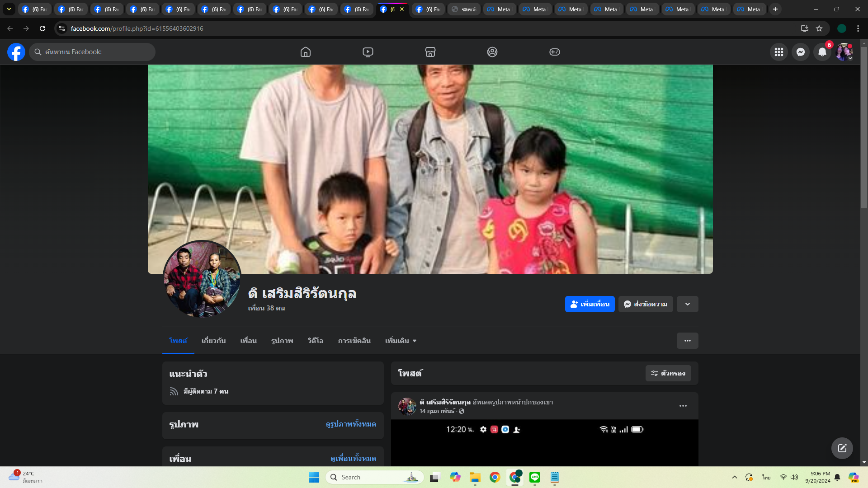Click the เพิ่มเพื่อน button
Image resolution: width=868 pixels, height=488 pixels.
pyautogui.click(x=590, y=304)
